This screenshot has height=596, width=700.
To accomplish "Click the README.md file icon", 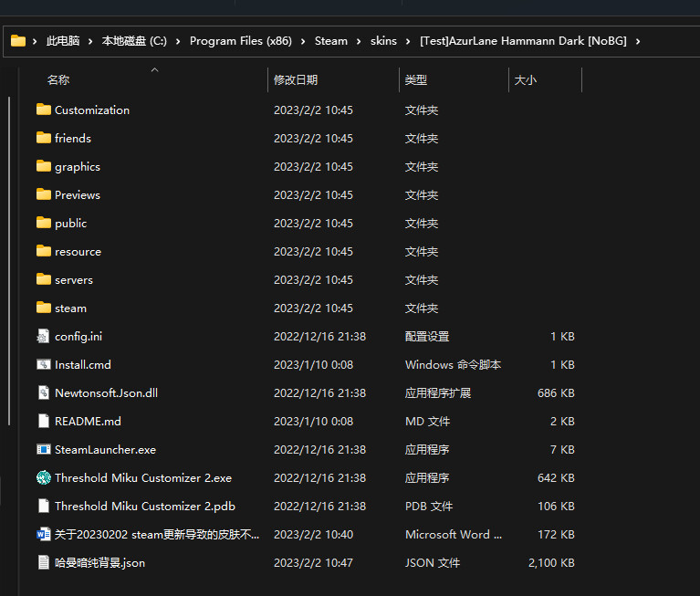I will 43,421.
